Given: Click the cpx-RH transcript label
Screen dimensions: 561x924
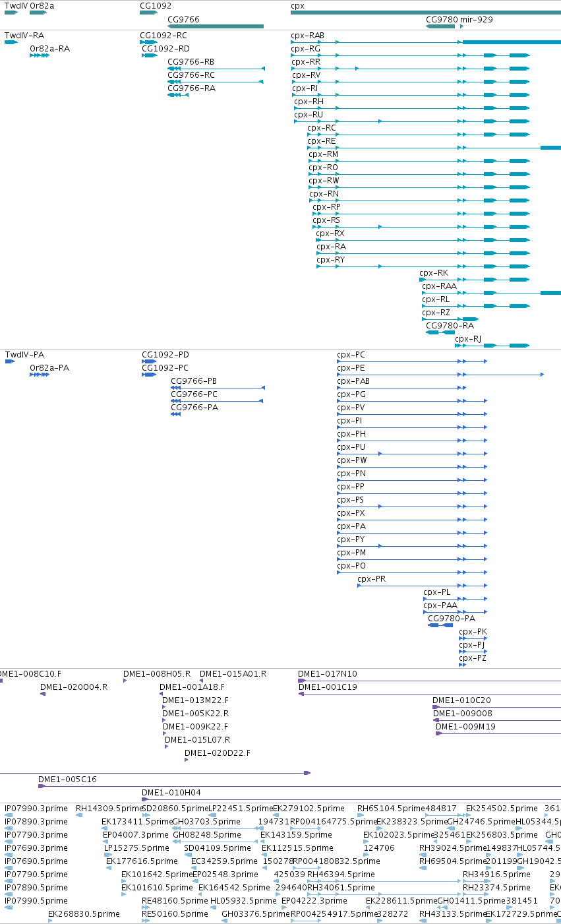Looking at the screenshot, I should pos(309,102).
